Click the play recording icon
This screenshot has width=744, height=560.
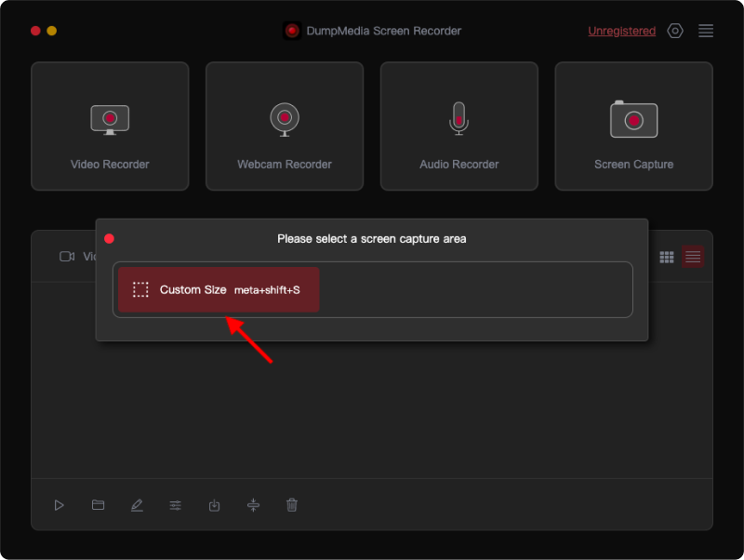click(x=59, y=505)
